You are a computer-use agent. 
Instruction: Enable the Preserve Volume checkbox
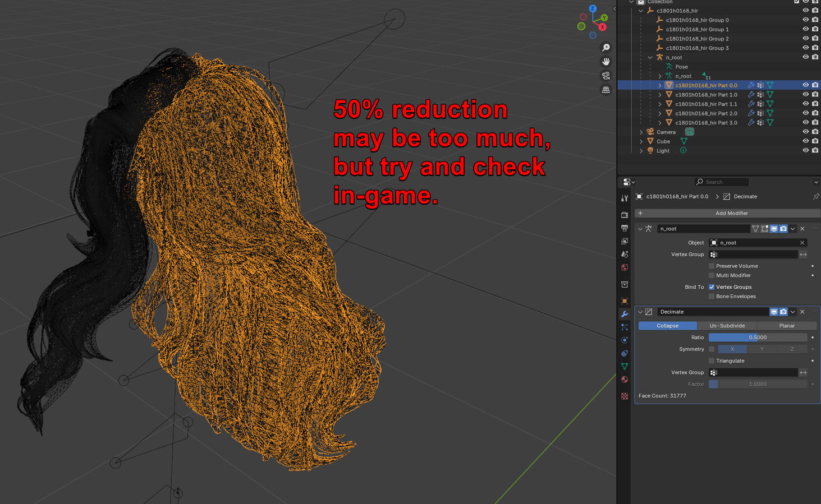click(x=712, y=266)
